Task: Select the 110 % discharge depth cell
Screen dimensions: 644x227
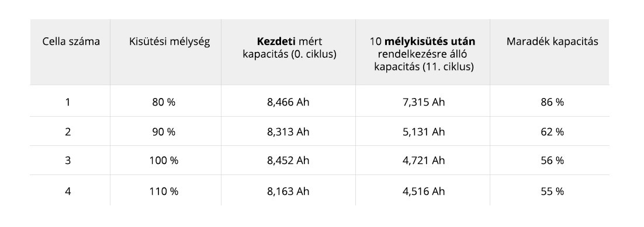Action: [x=164, y=191]
